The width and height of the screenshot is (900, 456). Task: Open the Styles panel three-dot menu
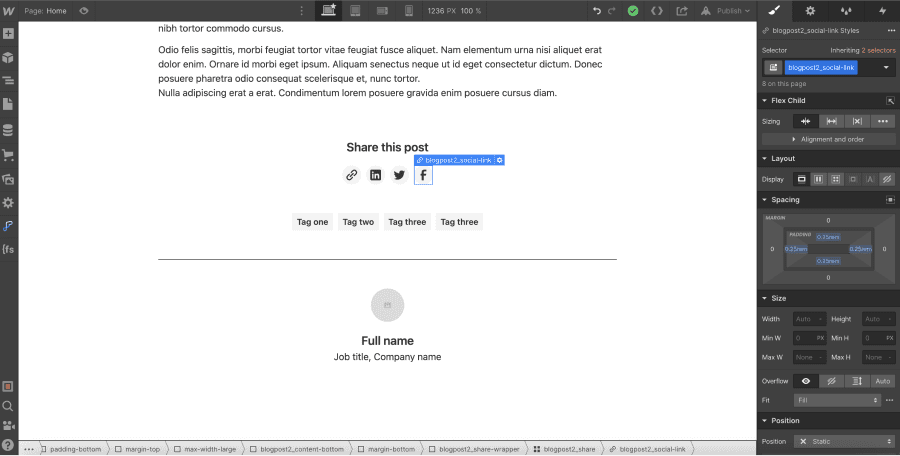click(x=890, y=30)
